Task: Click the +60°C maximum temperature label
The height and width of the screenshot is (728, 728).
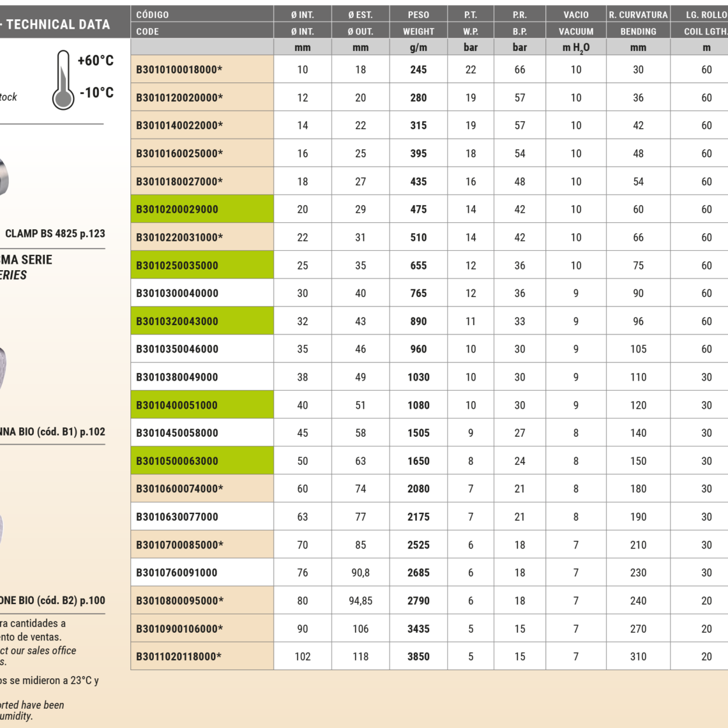Action: point(95,61)
